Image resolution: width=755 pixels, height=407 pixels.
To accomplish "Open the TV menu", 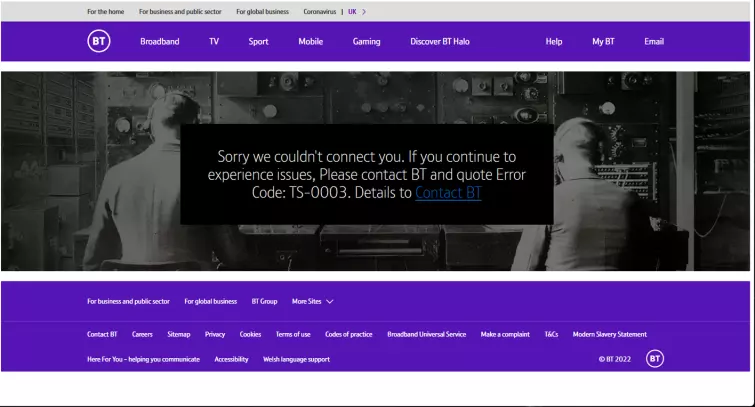I will point(214,41).
